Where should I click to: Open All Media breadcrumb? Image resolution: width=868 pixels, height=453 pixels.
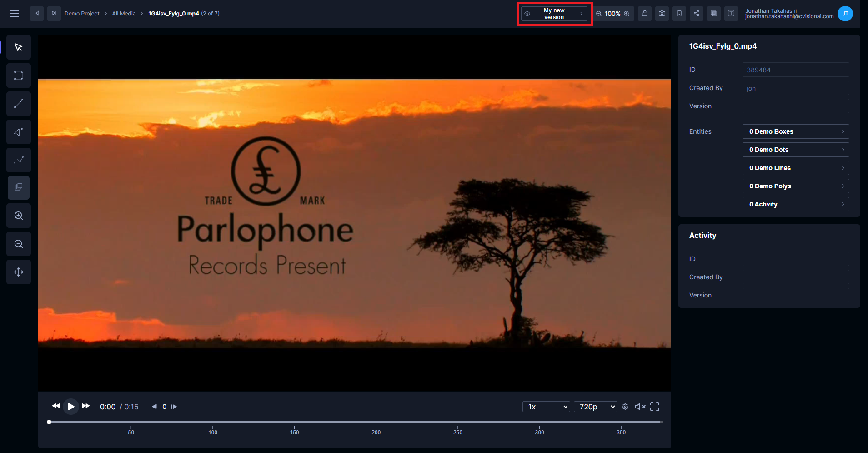[x=124, y=14]
